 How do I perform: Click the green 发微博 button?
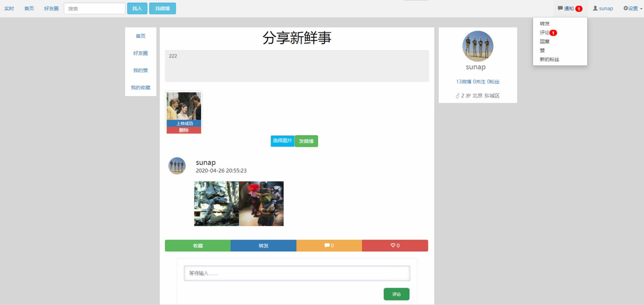pos(306,141)
